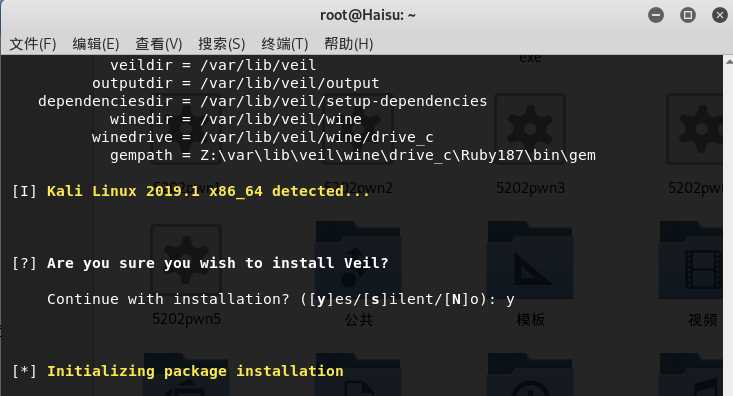
Task: Open the 编辑(E) menu
Action: [x=96, y=44]
